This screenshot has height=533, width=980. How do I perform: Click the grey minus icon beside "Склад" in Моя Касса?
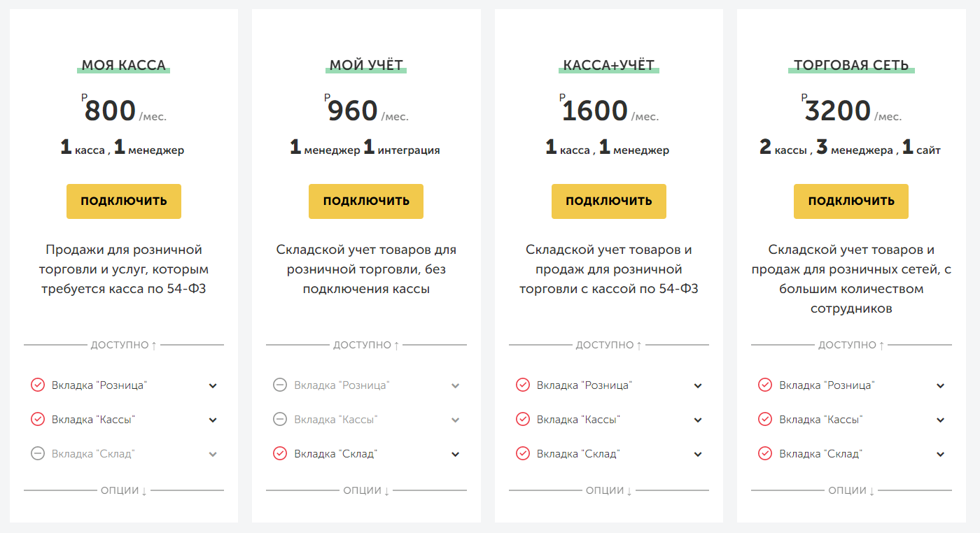(x=38, y=453)
